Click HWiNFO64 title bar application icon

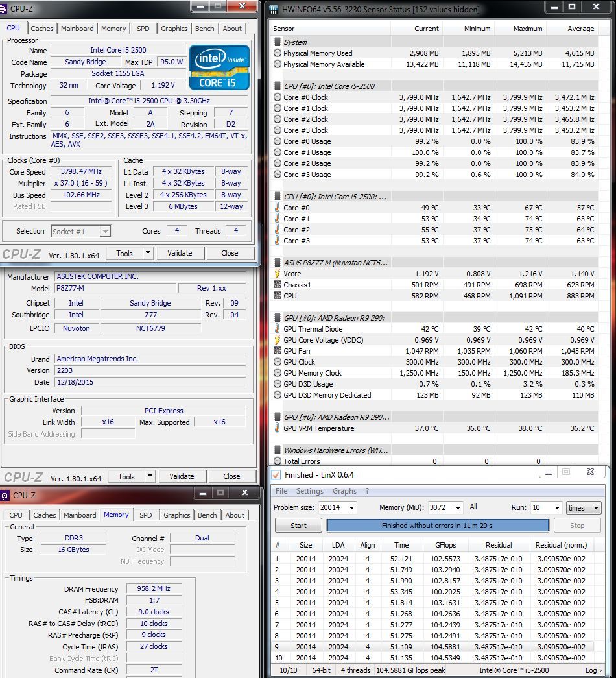pyautogui.click(x=274, y=8)
